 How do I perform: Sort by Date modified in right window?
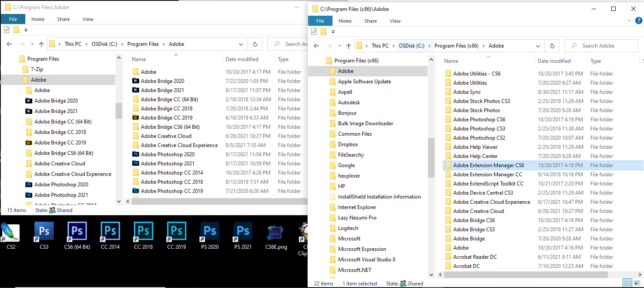click(x=554, y=61)
